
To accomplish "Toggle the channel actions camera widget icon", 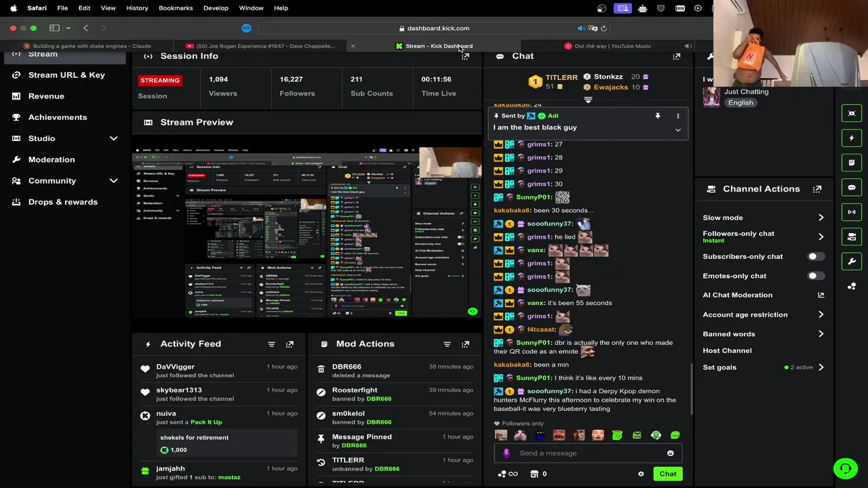I will [852, 237].
